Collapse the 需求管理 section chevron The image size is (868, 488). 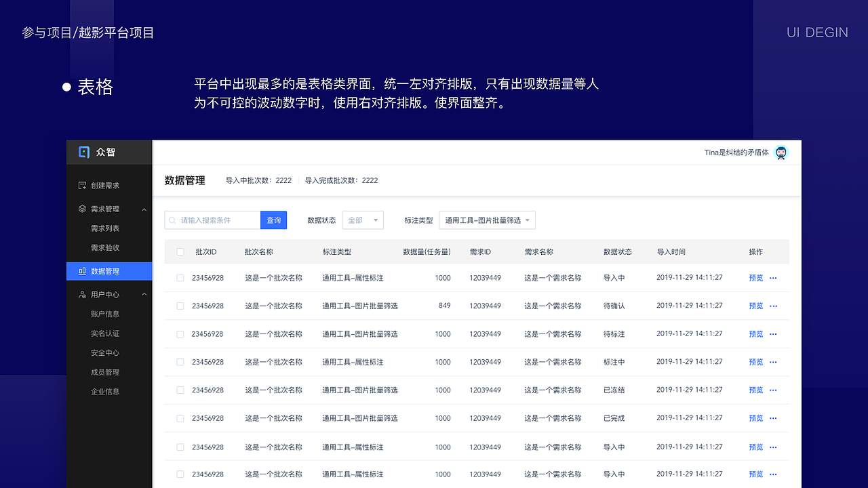tap(144, 209)
